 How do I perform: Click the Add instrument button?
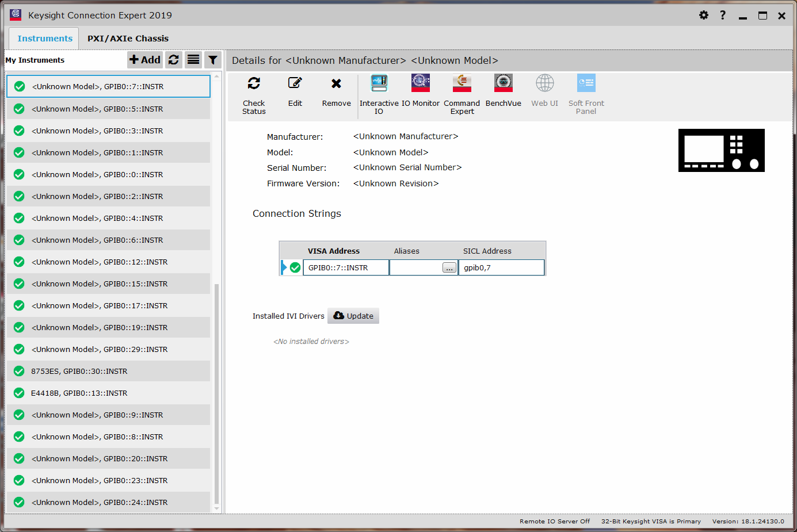point(145,60)
